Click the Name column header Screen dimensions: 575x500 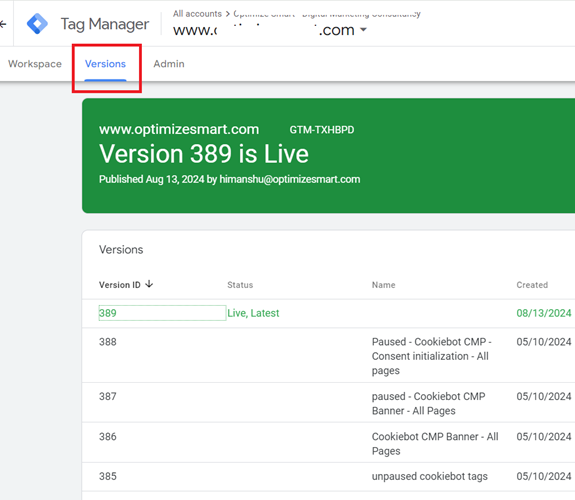pos(384,285)
